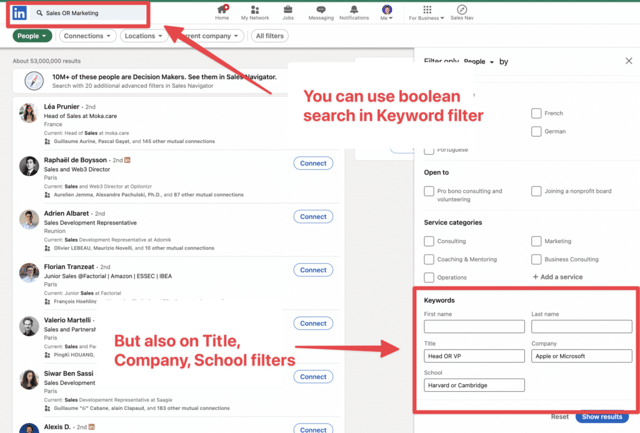Connect with Siwar Ben Sassi
The height and width of the screenshot is (433, 640).
(x=313, y=377)
